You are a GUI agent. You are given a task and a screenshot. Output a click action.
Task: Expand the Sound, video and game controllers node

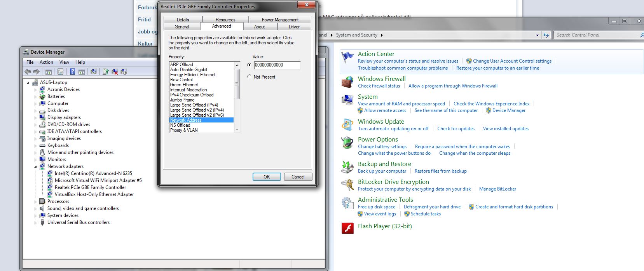[x=35, y=209]
